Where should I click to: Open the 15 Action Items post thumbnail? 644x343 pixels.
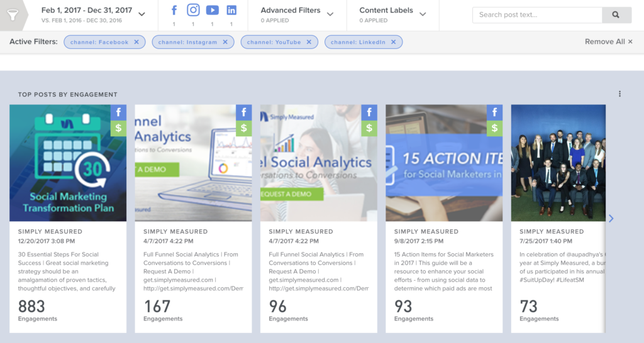[444, 163]
